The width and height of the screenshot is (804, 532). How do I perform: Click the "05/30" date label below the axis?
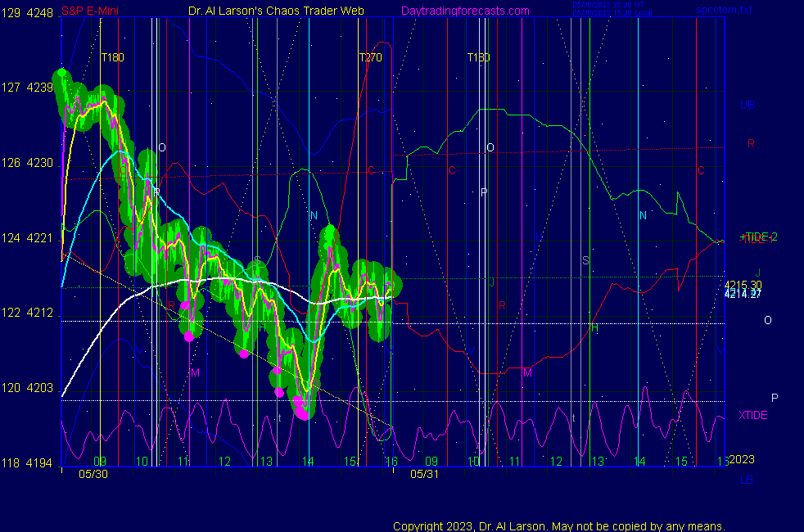[x=93, y=474]
